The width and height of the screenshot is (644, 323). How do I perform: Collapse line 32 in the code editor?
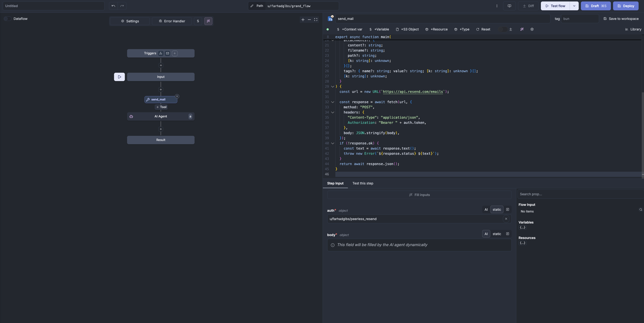click(332, 102)
